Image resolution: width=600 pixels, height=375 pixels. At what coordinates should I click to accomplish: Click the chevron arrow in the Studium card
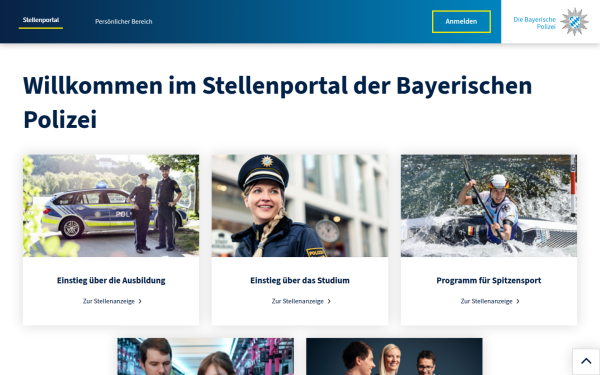coord(329,302)
